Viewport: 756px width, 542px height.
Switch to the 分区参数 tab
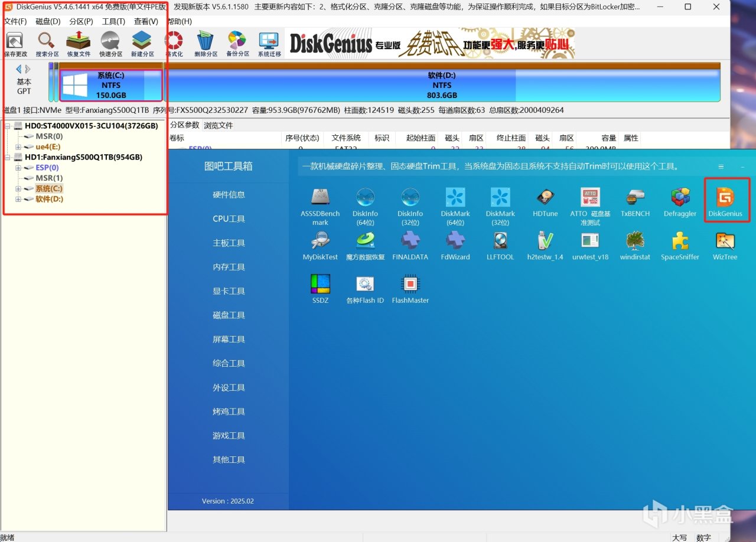click(185, 125)
